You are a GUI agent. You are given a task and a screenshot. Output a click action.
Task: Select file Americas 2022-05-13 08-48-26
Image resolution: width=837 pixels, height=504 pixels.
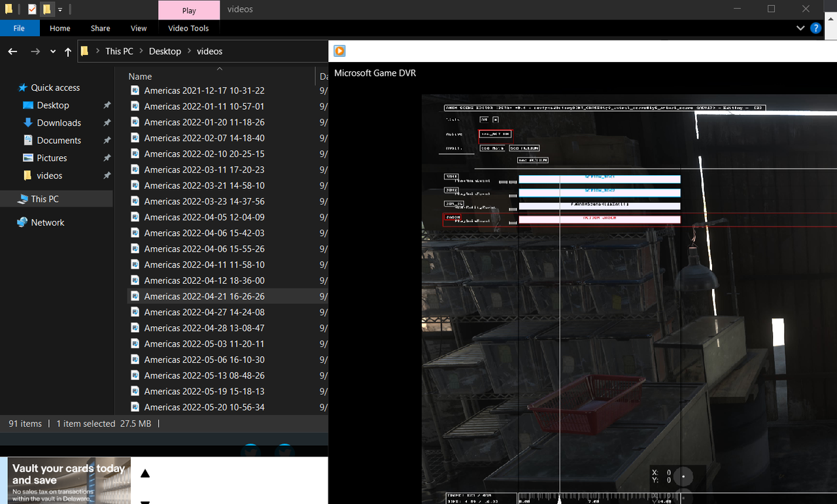point(204,376)
